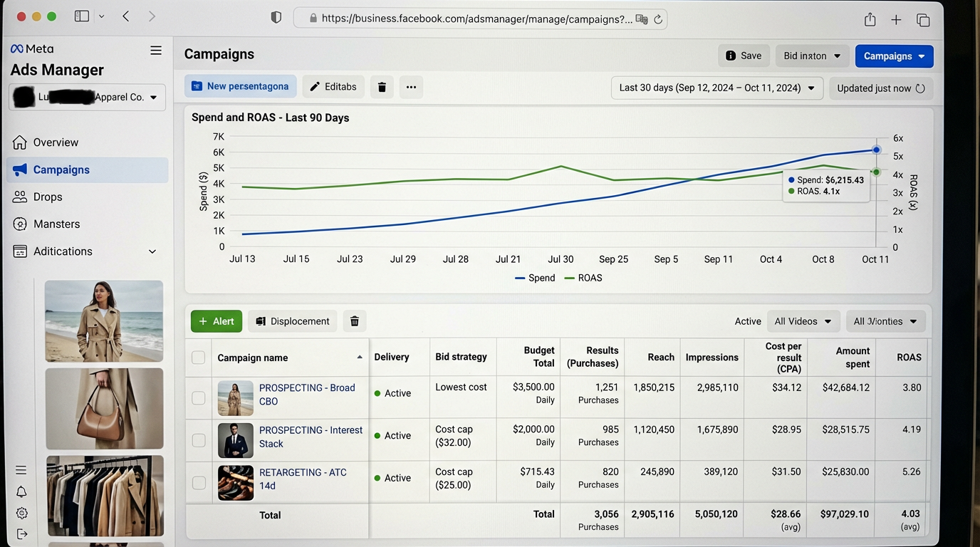The width and height of the screenshot is (980, 547).
Task: Click the ROAS column header
Action: [x=909, y=358]
